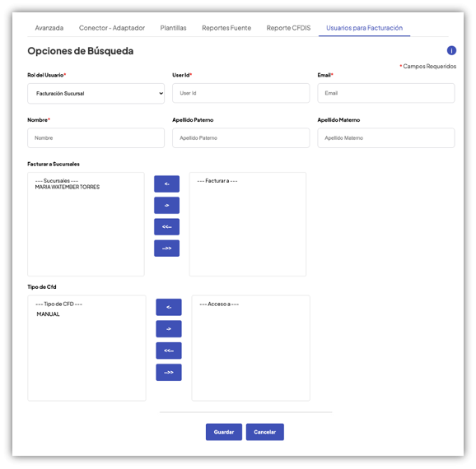Open the Plantillas tab
476x469 pixels.
[x=173, y=28]
